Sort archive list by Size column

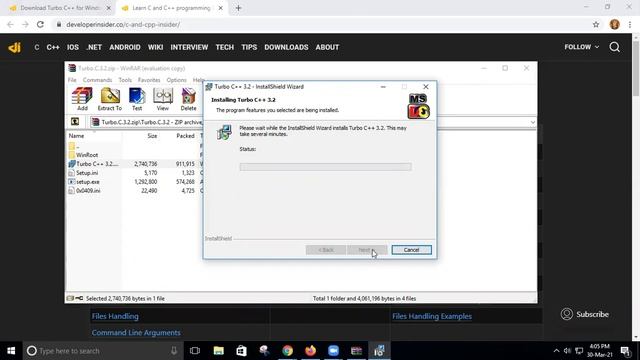point(152,136)
